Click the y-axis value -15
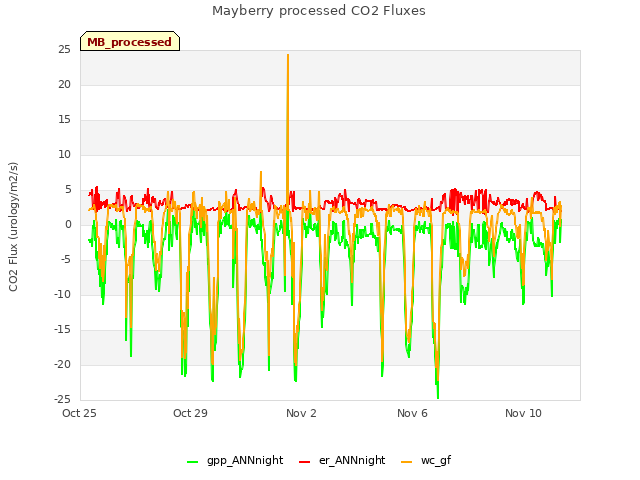 click(62, 330)
